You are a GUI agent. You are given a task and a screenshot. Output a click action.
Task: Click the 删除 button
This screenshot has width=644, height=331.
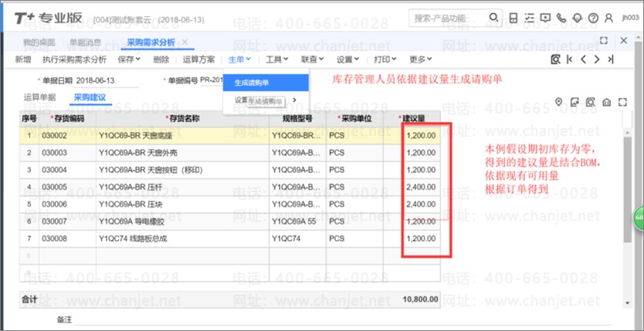(x=161, y=59)
